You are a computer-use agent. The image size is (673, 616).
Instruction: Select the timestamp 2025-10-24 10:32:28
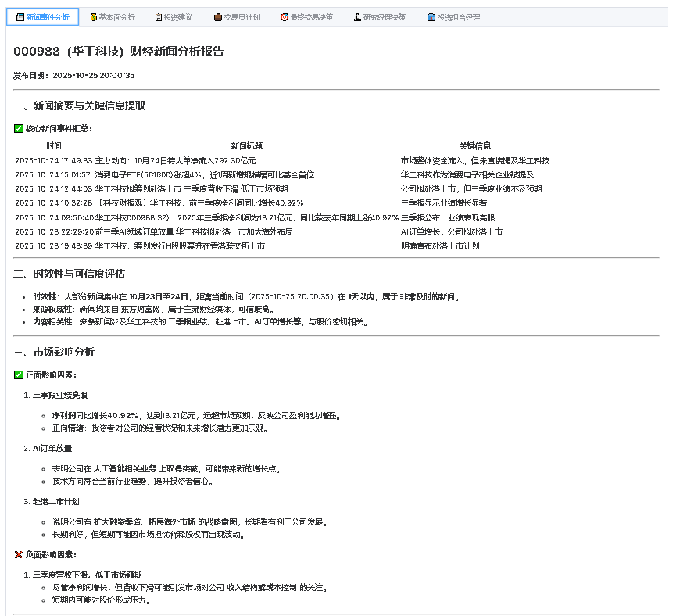(54, 202)
